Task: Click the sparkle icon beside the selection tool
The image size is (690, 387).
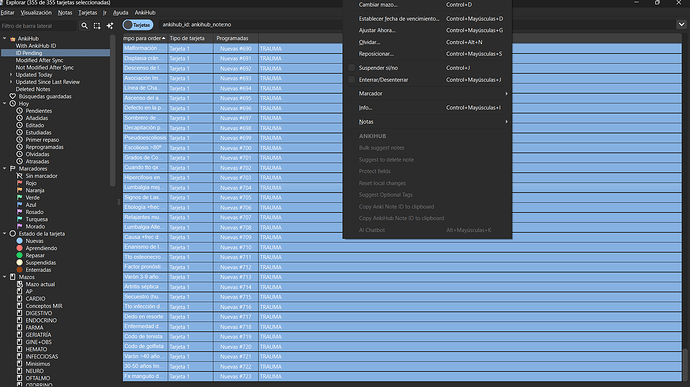Action: [110, 26]
